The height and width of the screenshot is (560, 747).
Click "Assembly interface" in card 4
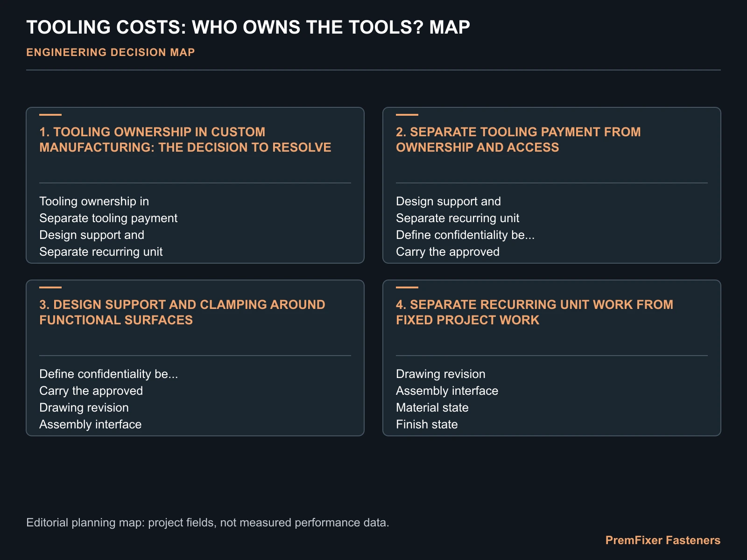point(447,391)
